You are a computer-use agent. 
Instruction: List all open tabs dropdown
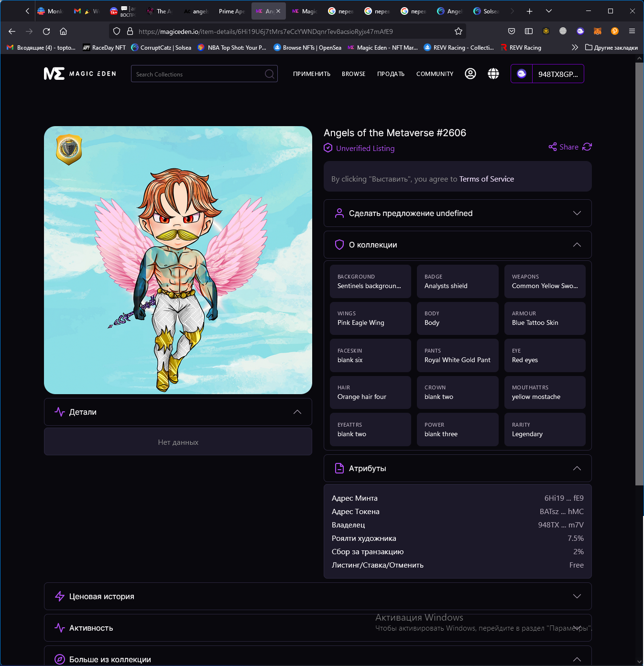(549, 11)
